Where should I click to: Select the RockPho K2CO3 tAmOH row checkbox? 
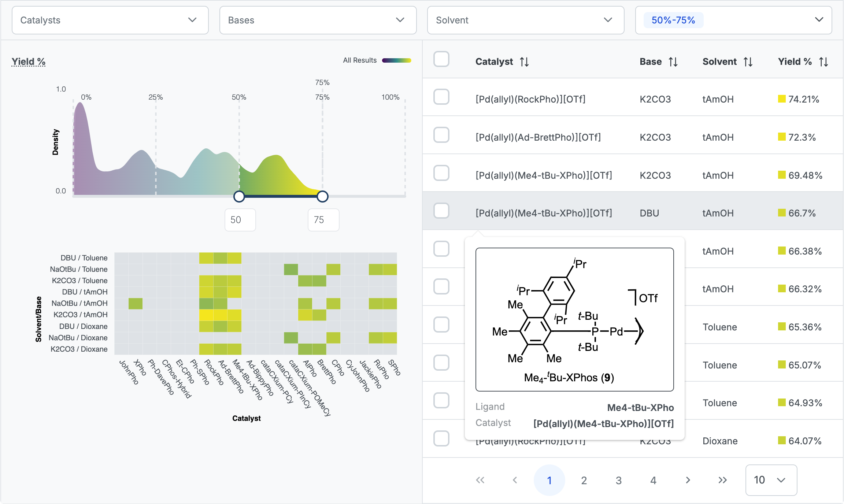441,97
